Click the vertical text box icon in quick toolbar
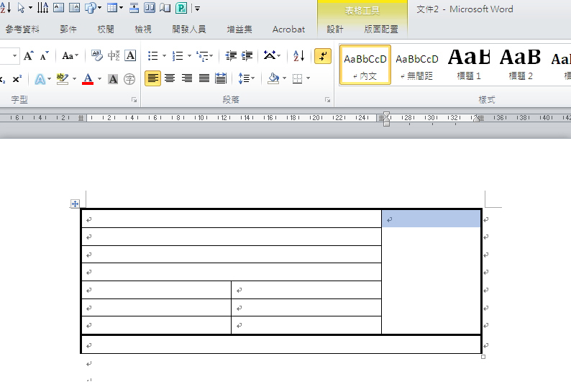The image size is (571, 392). pyautogui.click(x=74, y=8)
